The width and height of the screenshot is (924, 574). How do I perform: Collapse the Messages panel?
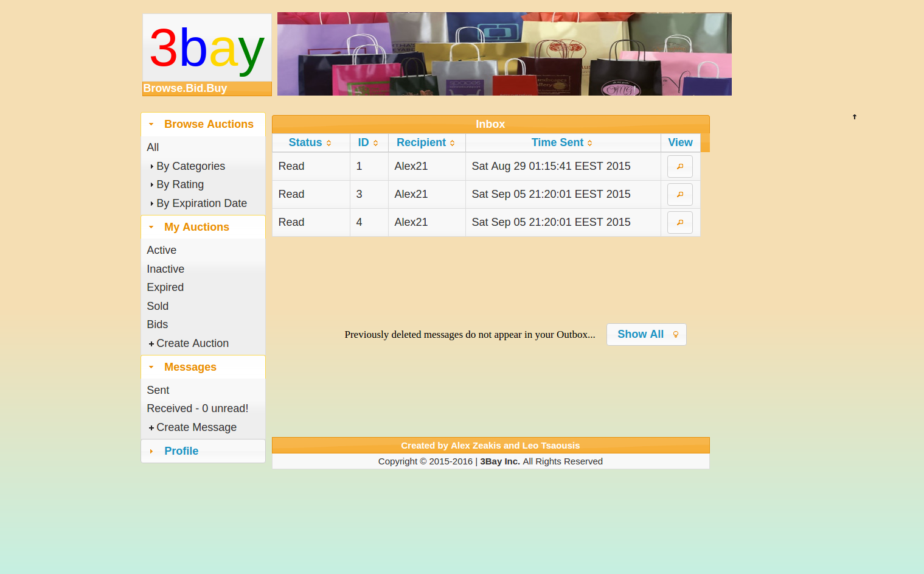coord(203,367)
